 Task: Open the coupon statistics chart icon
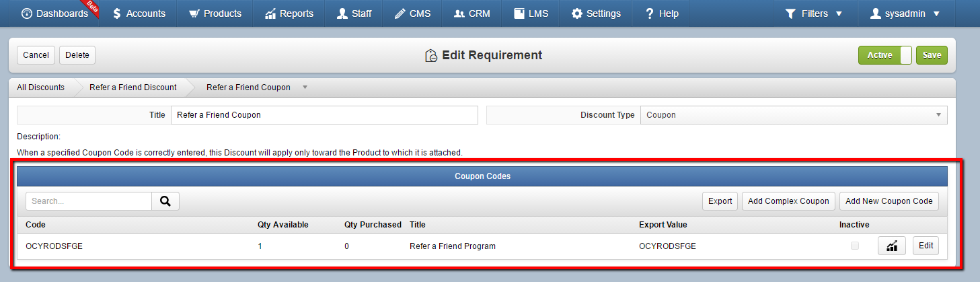892,246
